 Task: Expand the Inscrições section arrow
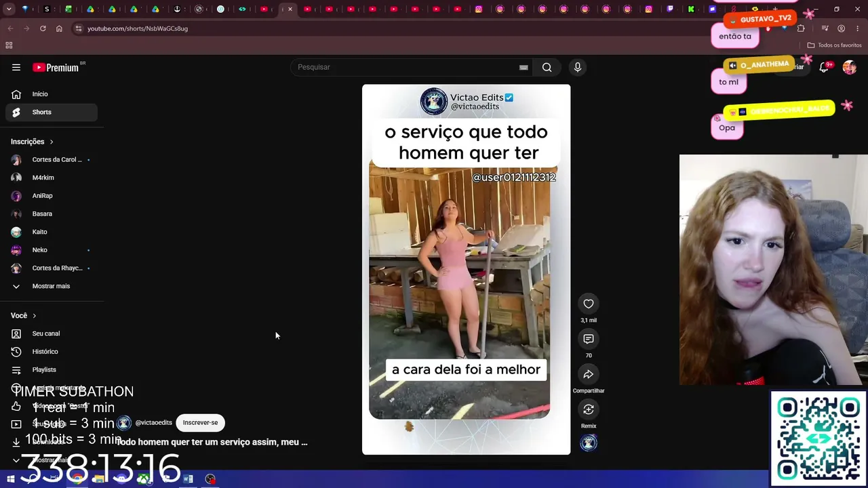51,142
